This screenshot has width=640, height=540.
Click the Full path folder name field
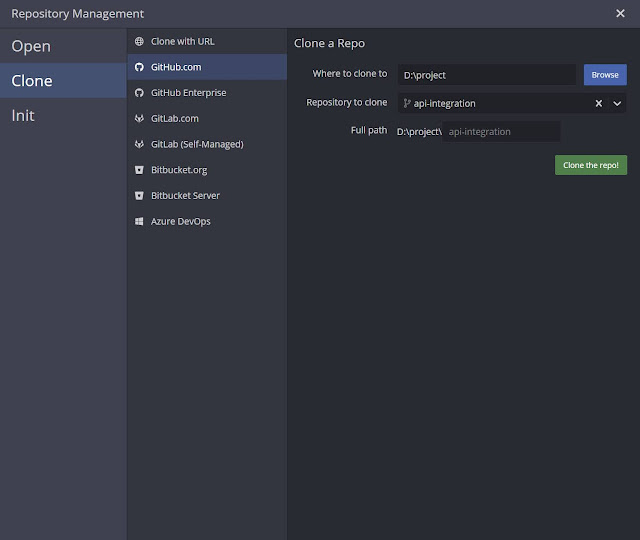(x=501, y=131)
